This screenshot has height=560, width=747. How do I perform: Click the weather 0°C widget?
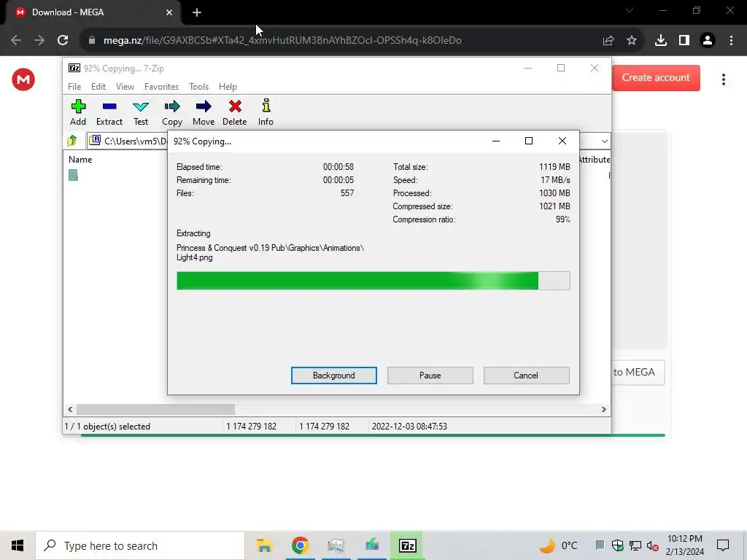pos(558,545)
